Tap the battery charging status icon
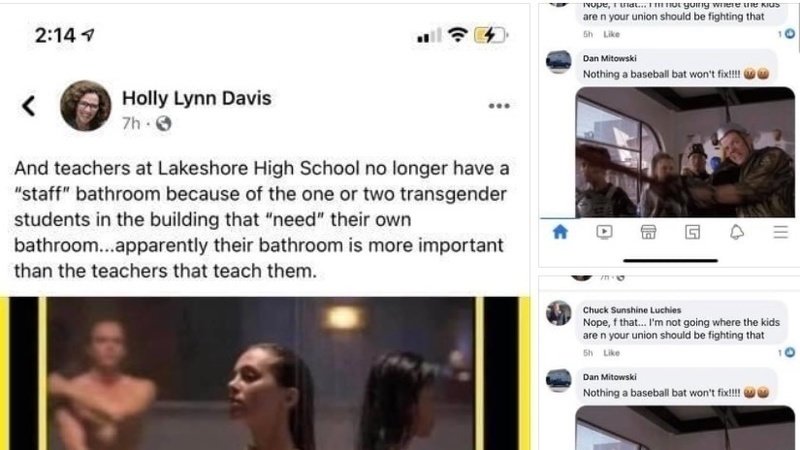This screenshot has height=450, width=800. [x=490, y=35]
